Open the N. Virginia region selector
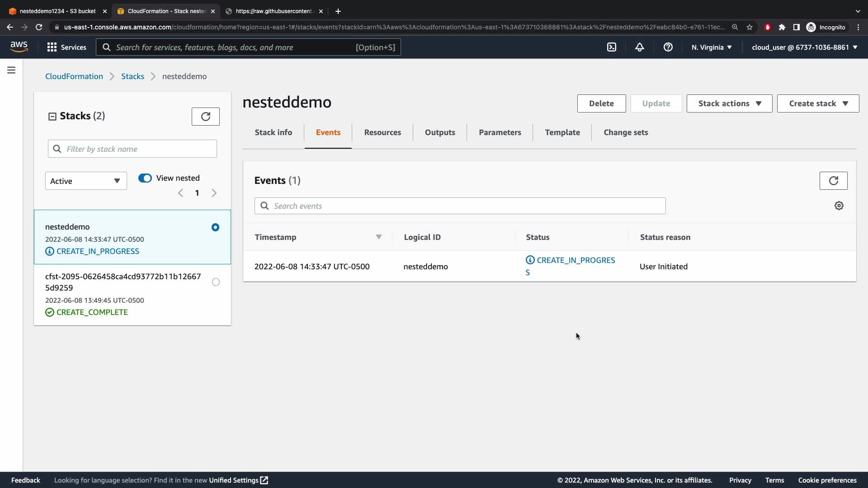The width and height of the screenshot is (868, 488). (x=711, y=47)
